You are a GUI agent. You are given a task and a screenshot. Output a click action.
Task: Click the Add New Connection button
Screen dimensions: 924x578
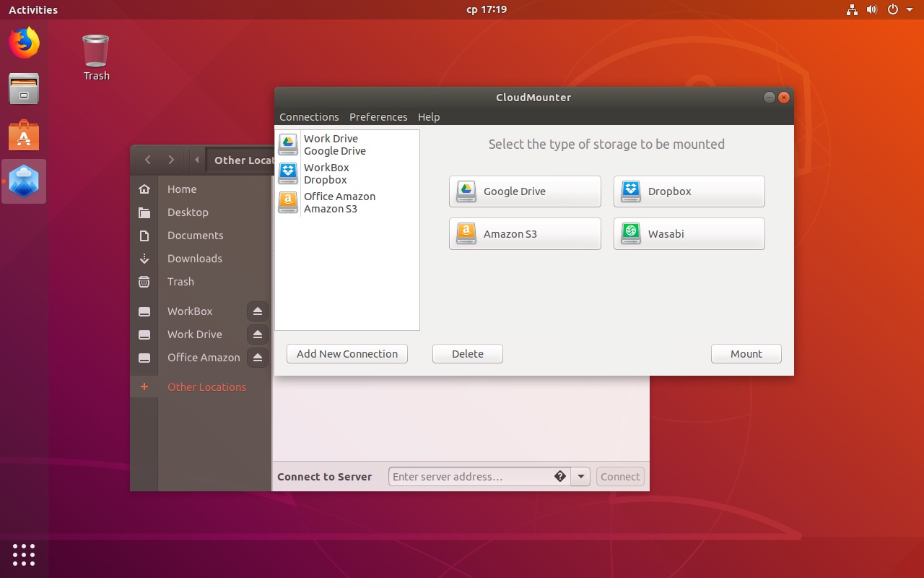coord(347,354)
